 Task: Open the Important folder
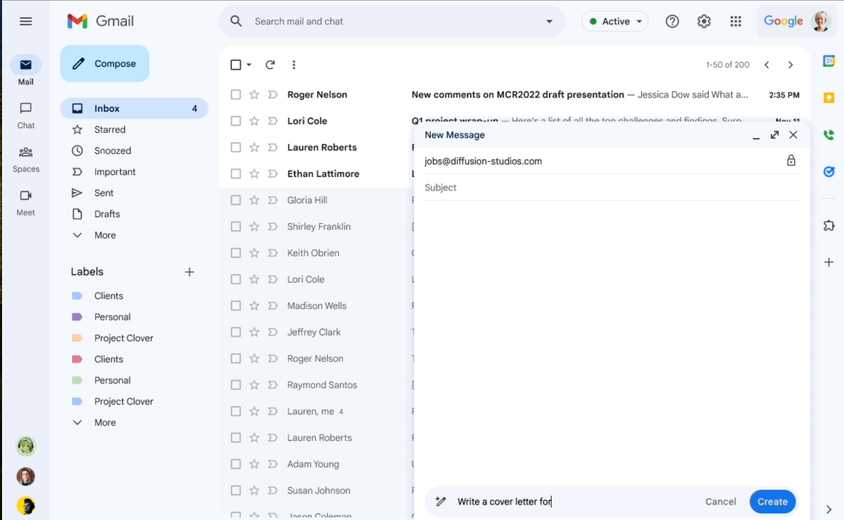tap(115, 172)
